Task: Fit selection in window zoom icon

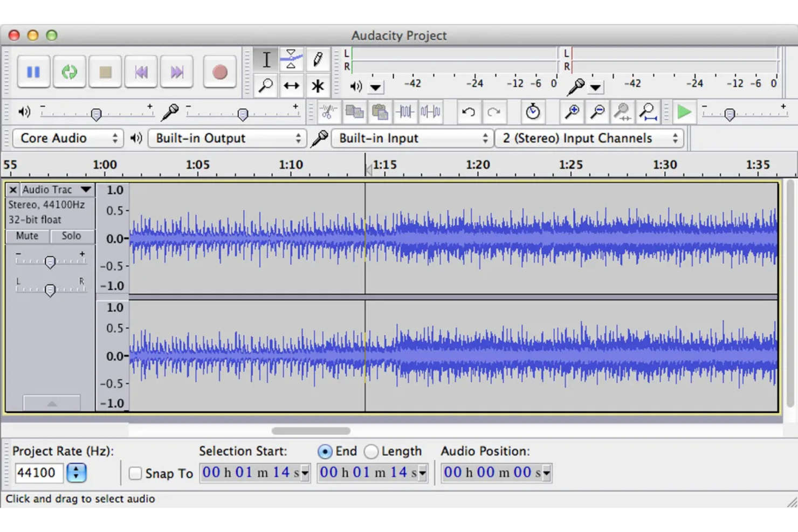Action: point(622,112)
